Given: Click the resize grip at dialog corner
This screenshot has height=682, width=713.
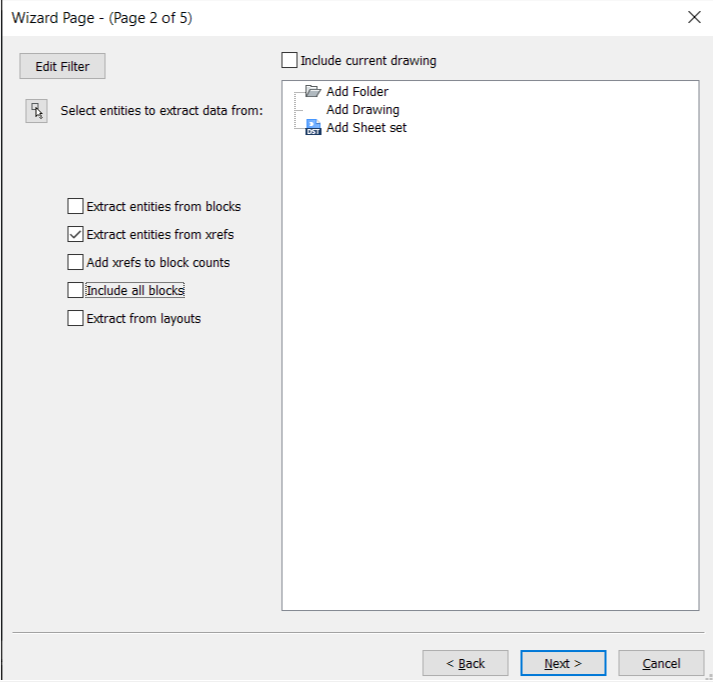Looking at the screenshot, I should 708,677.
